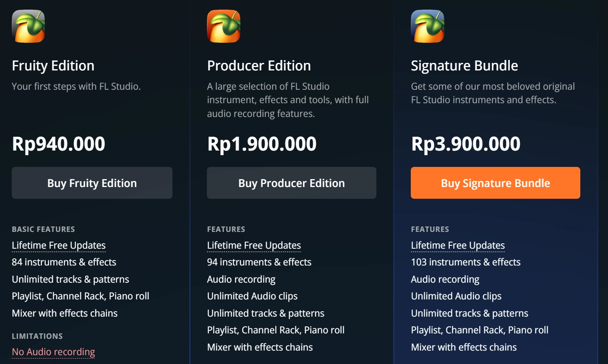
Task: Click the Rp940.000 price
Action: click(58, 144)
